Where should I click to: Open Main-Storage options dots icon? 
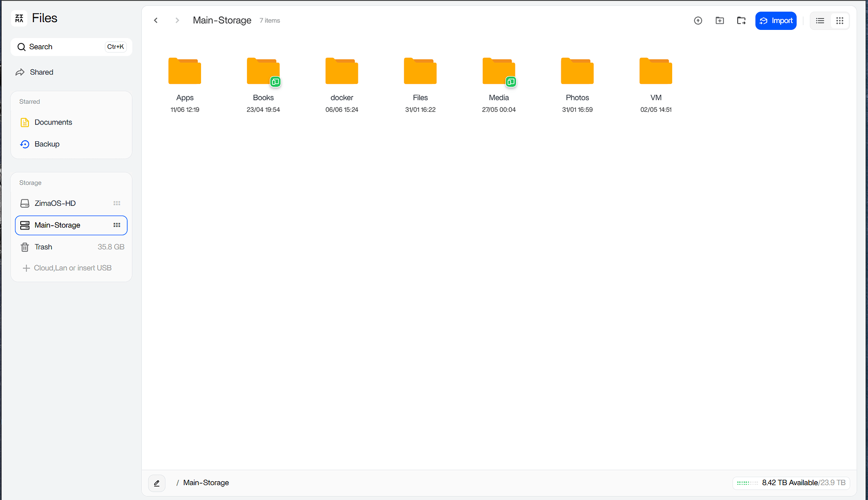(117, 225)
